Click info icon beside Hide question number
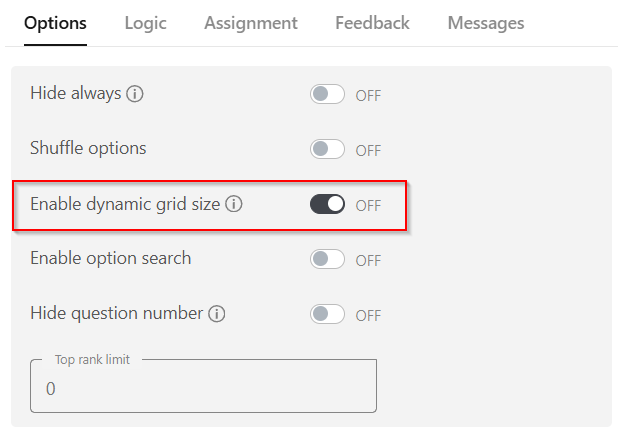This screenshot has width=628, height=435. (216, 314)
